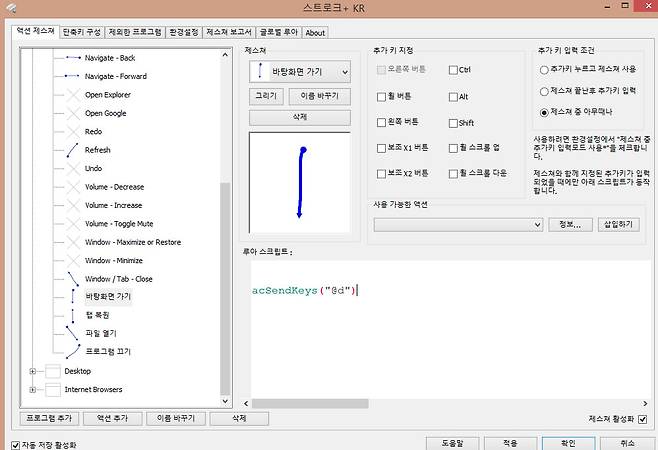The width and height of the screenshot is (658, 450).
Task: Click the Open Explorer action icon
Action: click(72, 95)
